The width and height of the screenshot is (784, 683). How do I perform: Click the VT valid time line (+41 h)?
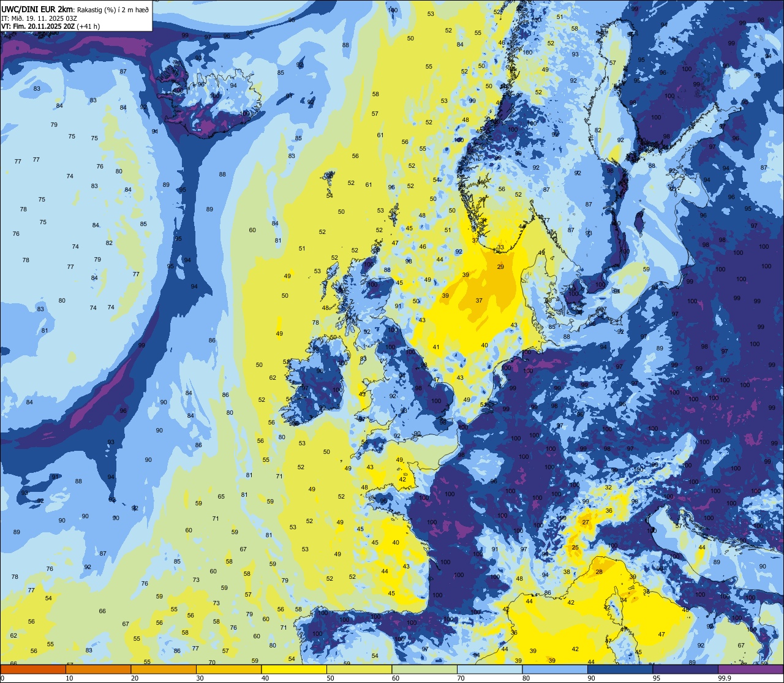50,26
